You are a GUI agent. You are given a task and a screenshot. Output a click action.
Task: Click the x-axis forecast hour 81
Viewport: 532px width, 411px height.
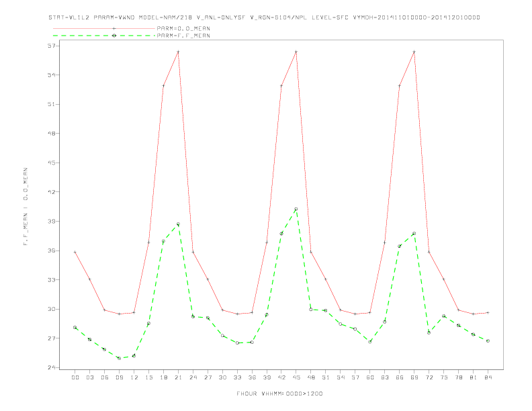pos(474,377)
